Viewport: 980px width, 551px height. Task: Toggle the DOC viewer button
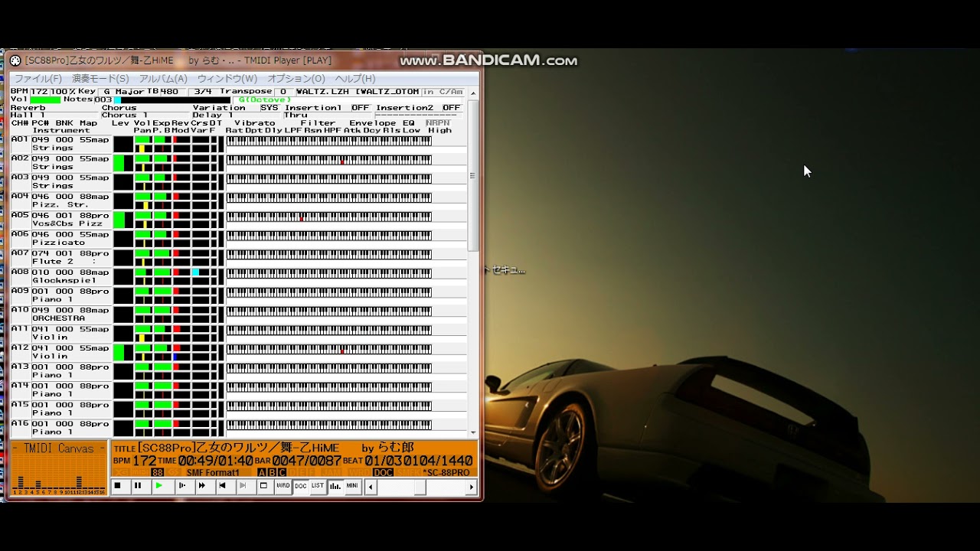point(300,486)
